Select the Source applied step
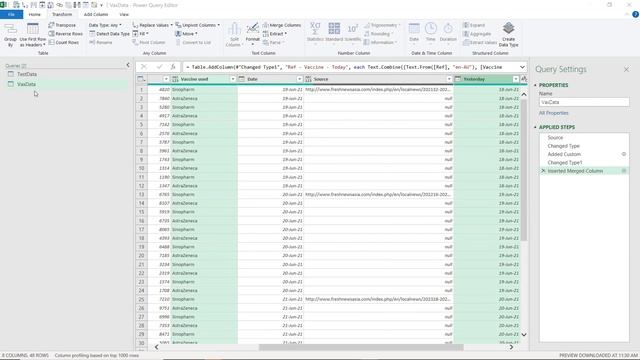The image size is (640, 360). pos(555,138)
